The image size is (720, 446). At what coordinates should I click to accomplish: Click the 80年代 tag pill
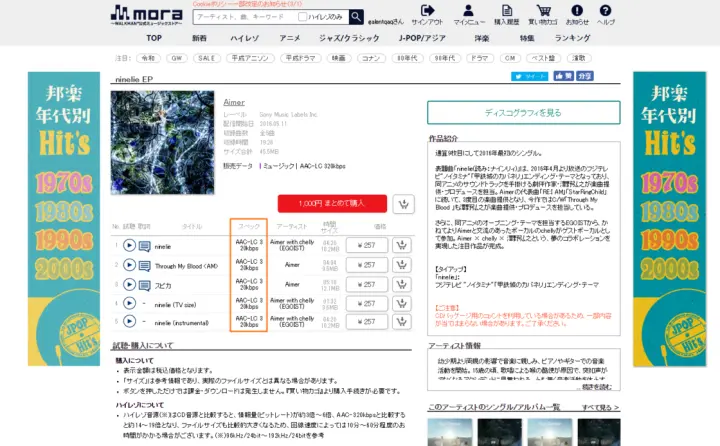pyautogui.click(x=407, y=58)
